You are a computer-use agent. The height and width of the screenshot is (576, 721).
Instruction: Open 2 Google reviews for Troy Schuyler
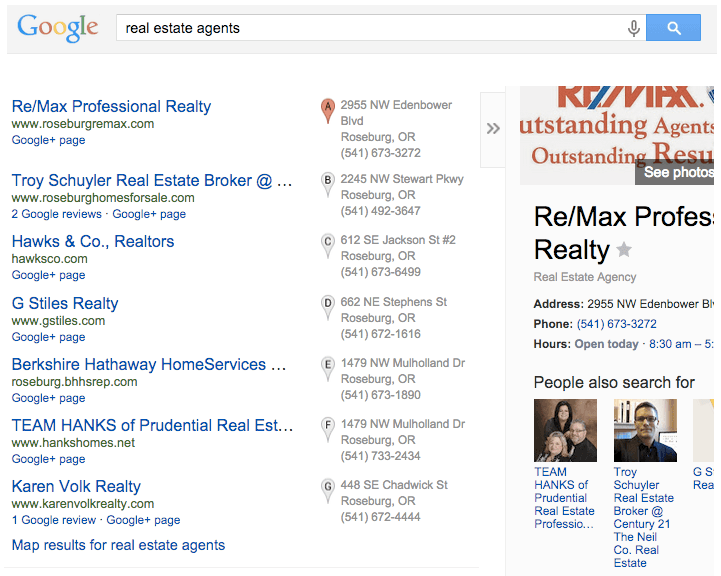point(57,214)
